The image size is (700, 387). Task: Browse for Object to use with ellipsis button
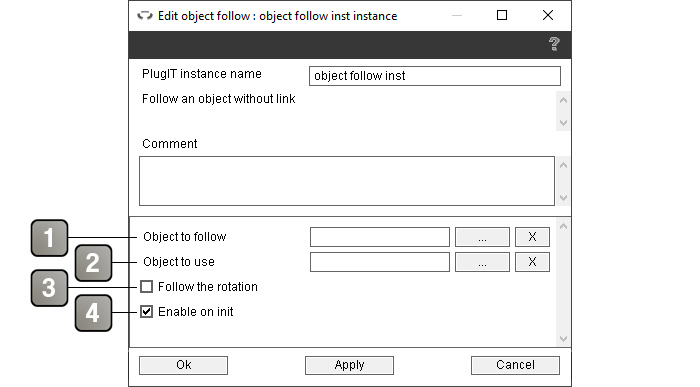pos(482,262)
